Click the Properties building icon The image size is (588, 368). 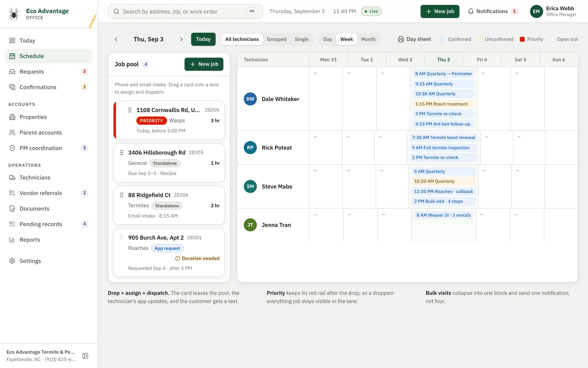click(12, 117)
